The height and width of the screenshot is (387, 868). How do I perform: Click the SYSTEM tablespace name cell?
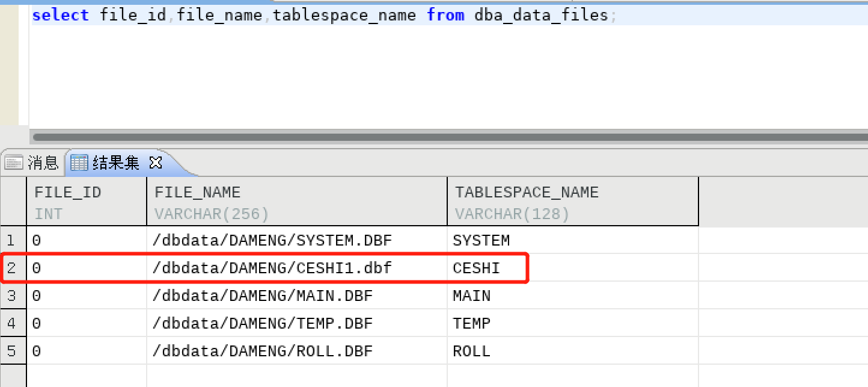[573, 241]
